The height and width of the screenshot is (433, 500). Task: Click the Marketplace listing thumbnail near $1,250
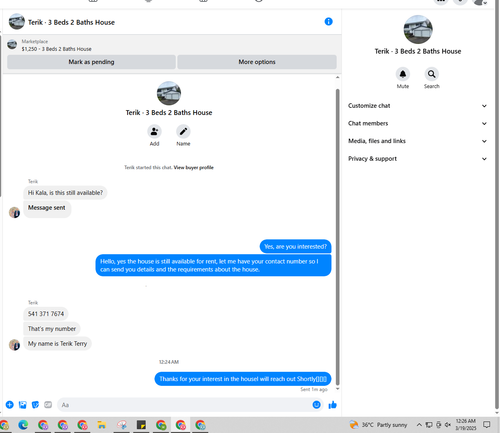coord(12,45)
